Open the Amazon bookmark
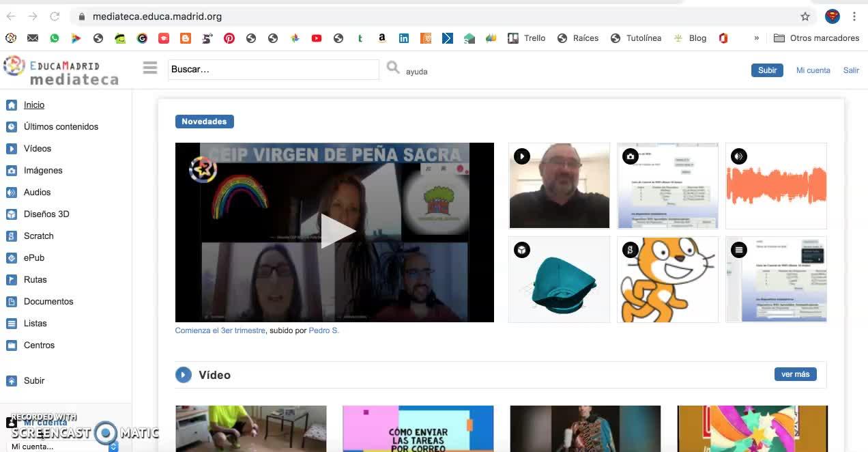Viewport: 868px width, 452px height. (382, 38)
